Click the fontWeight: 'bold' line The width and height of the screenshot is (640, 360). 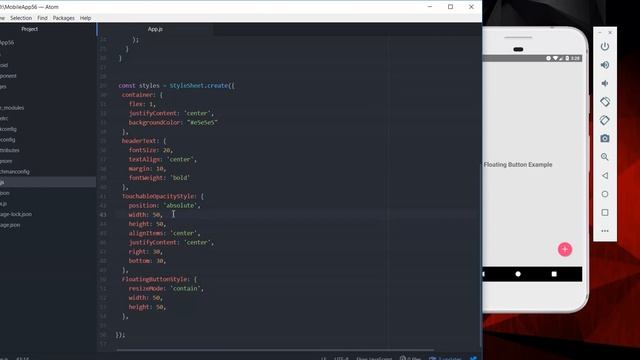(159, 178)
